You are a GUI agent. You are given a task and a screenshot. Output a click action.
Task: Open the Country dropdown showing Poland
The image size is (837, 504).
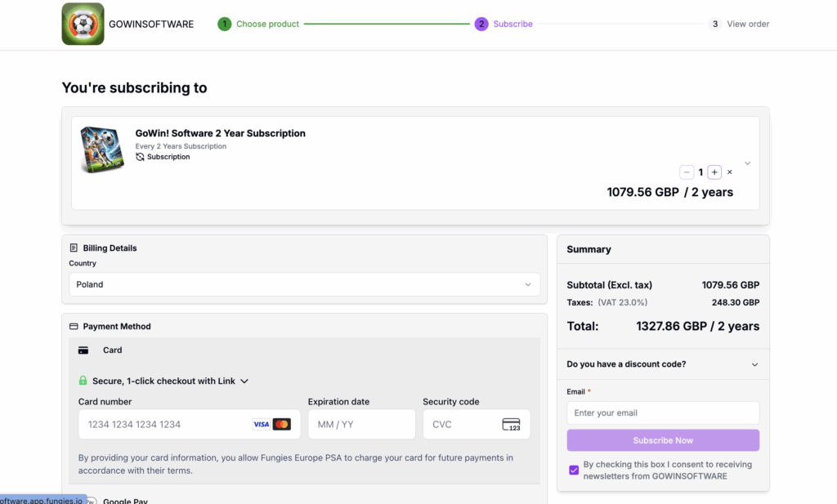pyautogui.click(x=304, y=284)
